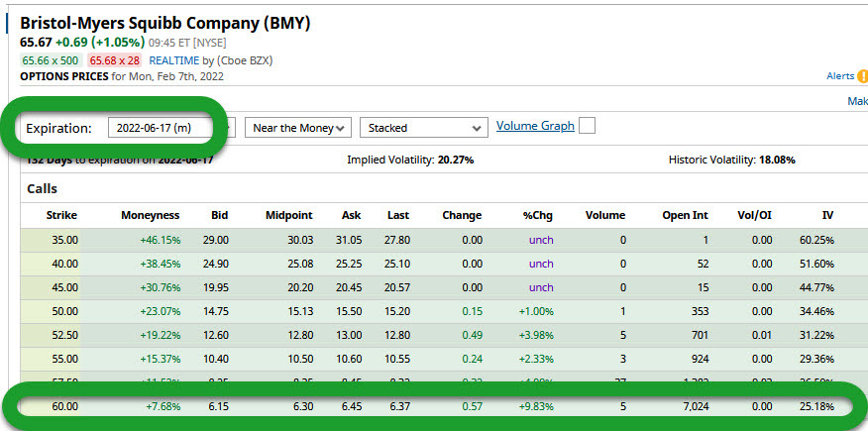Click the 25.18% IV value
Image resolution: width=868 pixels, height=431 pixels.
[817, 406]
